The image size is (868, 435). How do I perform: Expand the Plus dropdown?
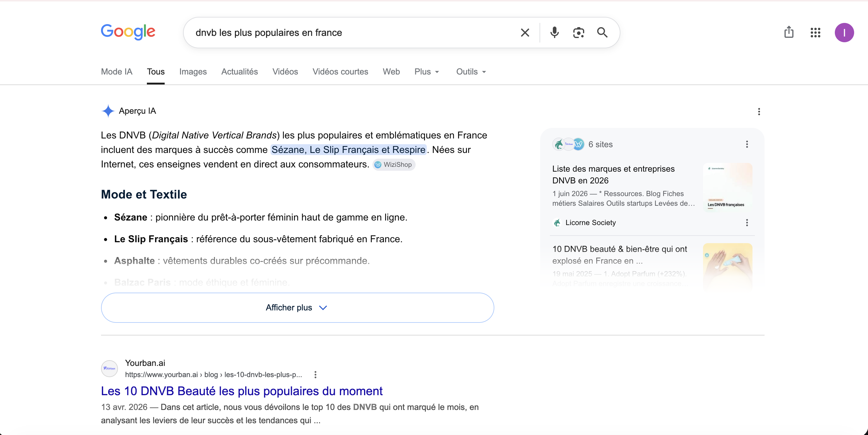(426, 72)
